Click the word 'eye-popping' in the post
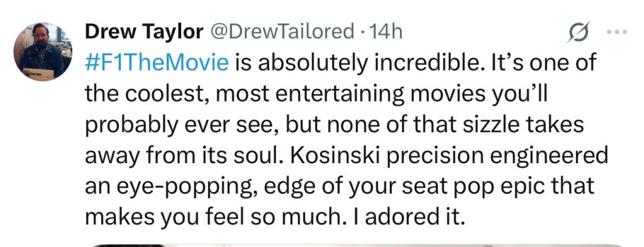This screenshot has width=644, height=247. [184, 187]
